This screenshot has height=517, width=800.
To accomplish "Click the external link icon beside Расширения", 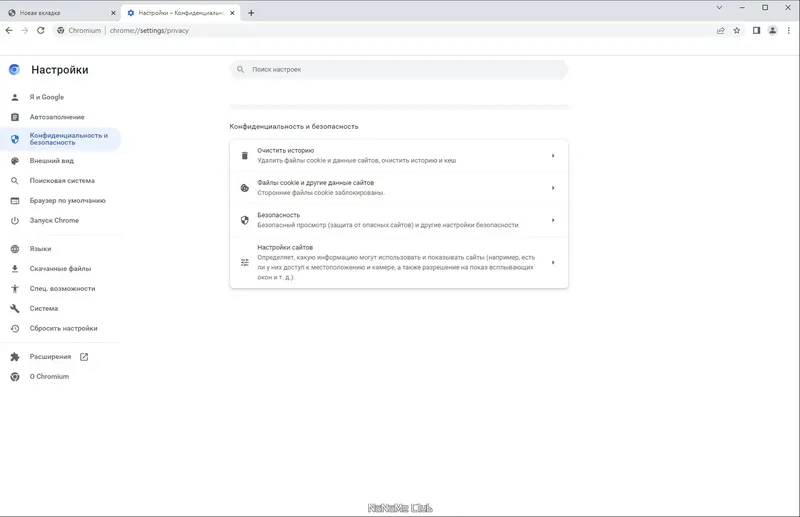I will (84, 357).
